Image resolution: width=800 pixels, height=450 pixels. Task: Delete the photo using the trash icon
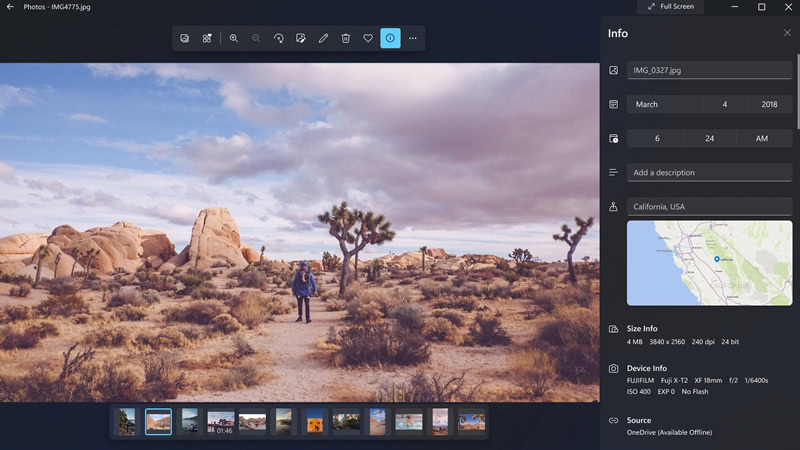(x=346, y=38)
